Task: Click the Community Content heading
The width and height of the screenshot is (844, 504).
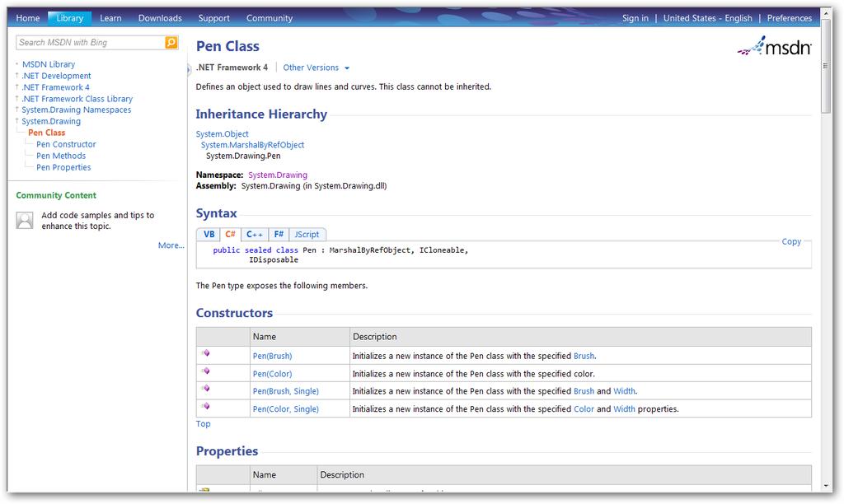Action: coord(56,195)
